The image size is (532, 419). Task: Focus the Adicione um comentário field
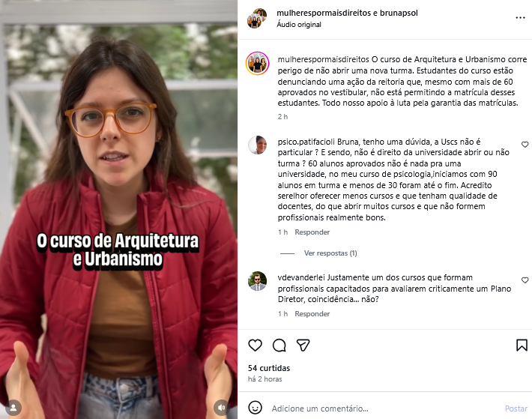click(385, 409)
